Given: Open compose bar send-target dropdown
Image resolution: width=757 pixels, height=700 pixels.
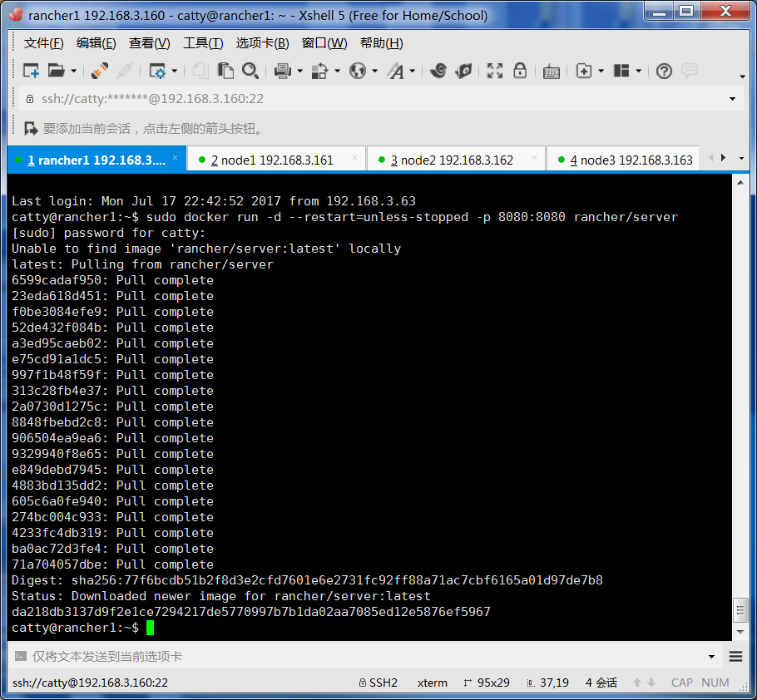Looking at the screenshot, I should pos(711,657).
